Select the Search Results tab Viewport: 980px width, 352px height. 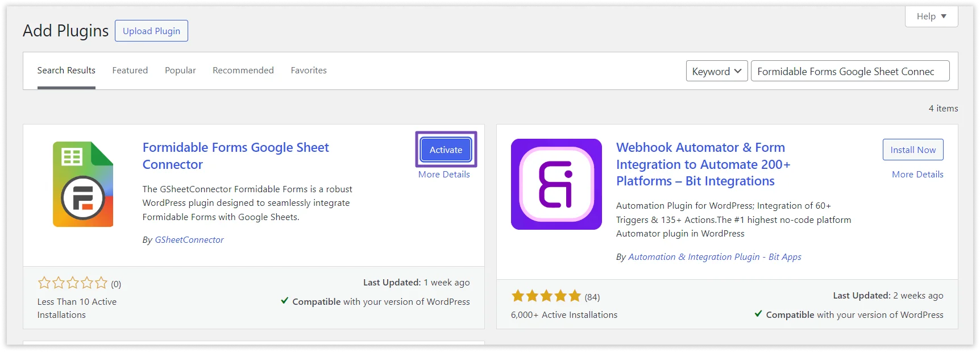67,71
